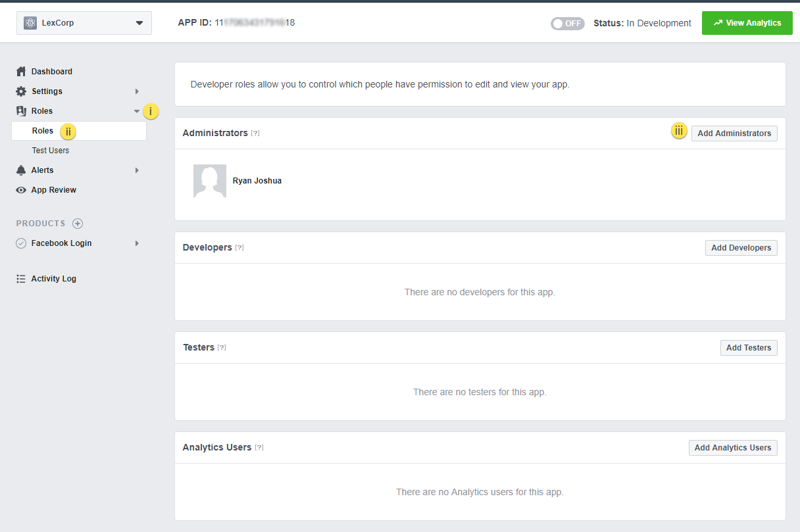Screen dimensions: 800x532
Task: Click the add product plus icon
Action: point(78,224)
